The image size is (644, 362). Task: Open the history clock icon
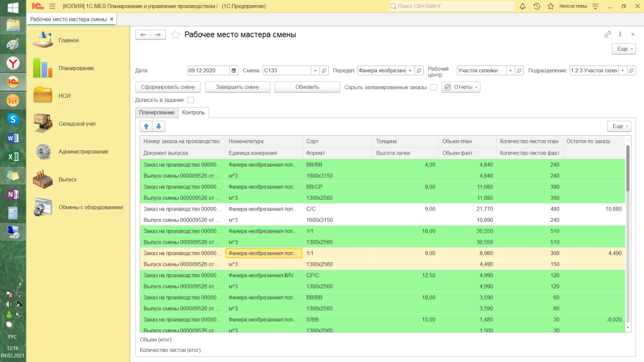point(537,6)
